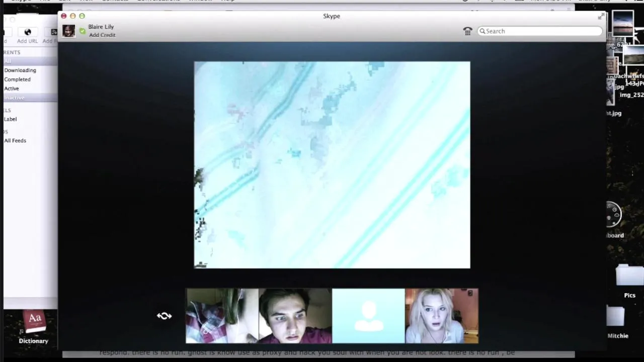
Task: Select the blonde woman's video thumbnail
Action: 442,316
